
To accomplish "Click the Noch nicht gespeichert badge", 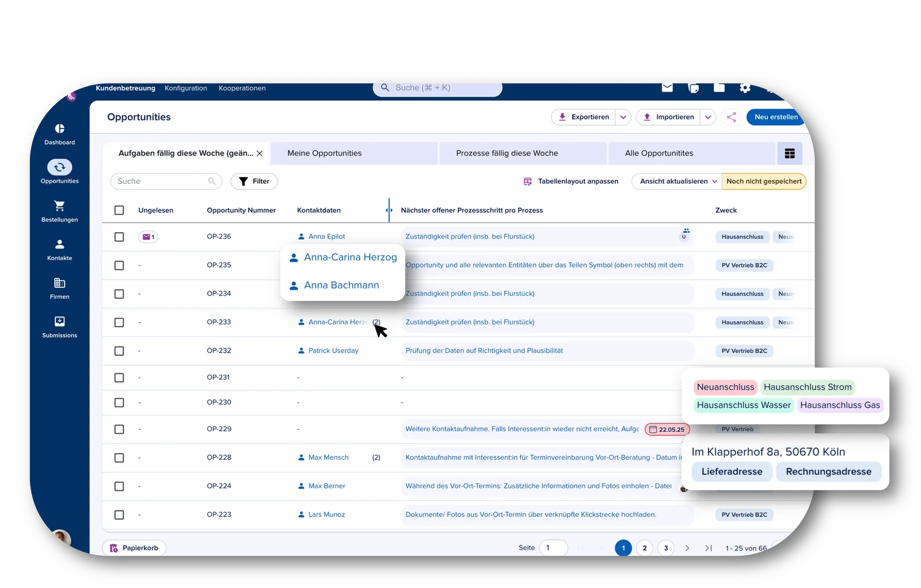I will tap(764, 182).
